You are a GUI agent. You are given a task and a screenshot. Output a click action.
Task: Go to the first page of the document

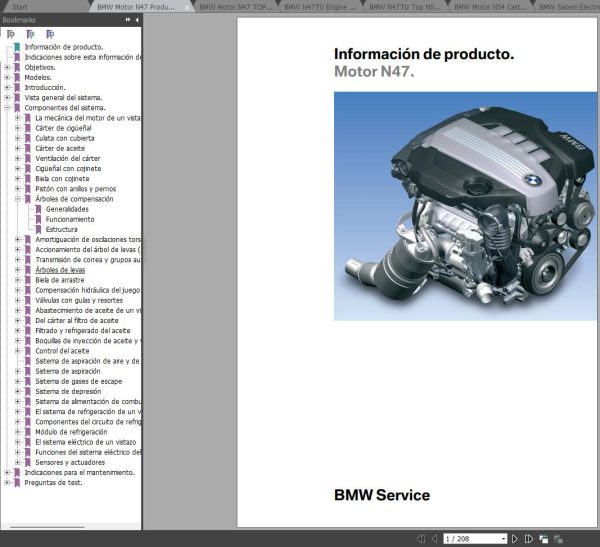(x=421, y=539)
